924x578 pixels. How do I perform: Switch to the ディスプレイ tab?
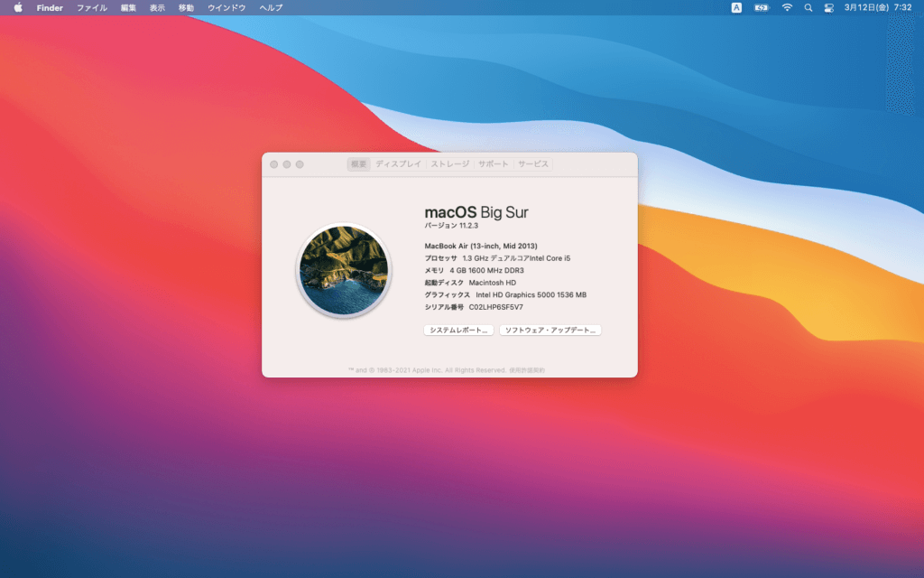pyautogui.click(x=398, y=164)
